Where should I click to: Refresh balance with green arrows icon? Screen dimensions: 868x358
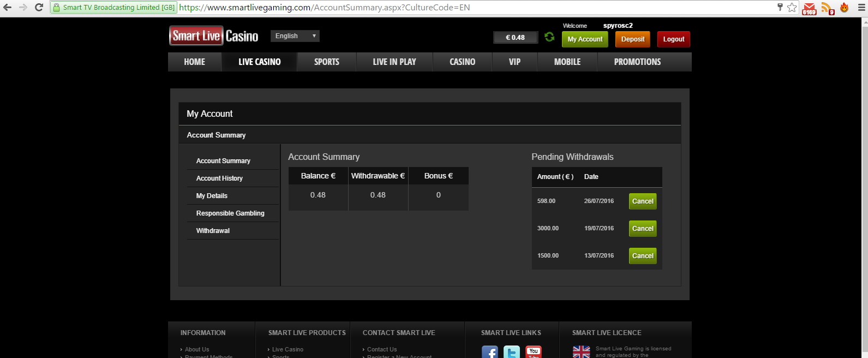(549, 37)
